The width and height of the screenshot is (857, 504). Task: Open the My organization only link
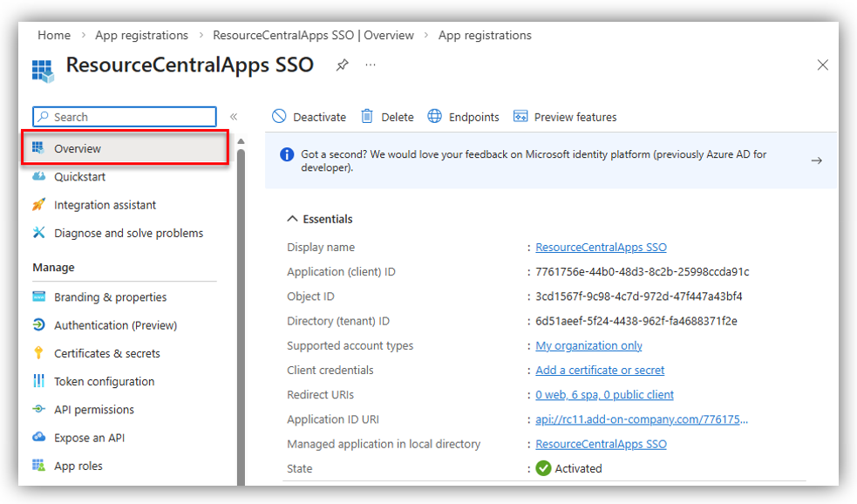(x=588, y=346)
